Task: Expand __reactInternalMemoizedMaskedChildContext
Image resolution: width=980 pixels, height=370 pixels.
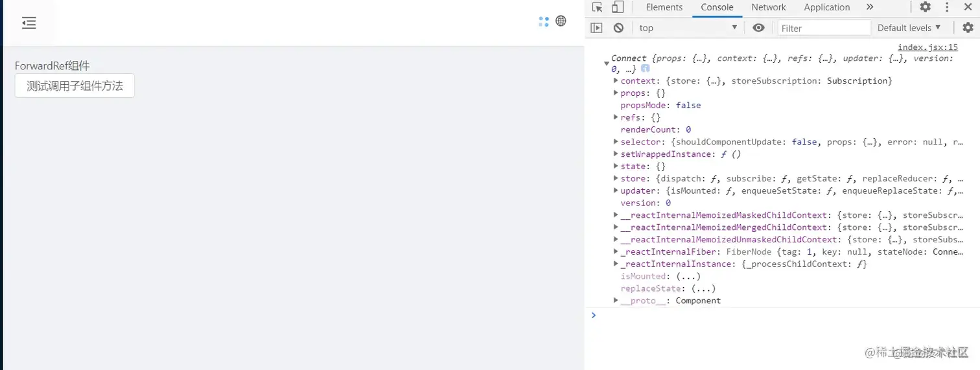Action: (x=616, y=215)
